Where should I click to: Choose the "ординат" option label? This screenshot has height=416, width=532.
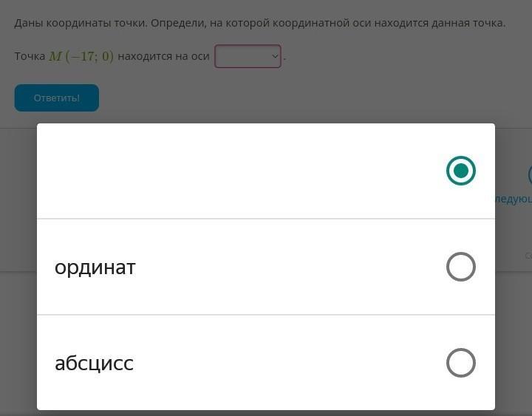click(x=95, y=267)
